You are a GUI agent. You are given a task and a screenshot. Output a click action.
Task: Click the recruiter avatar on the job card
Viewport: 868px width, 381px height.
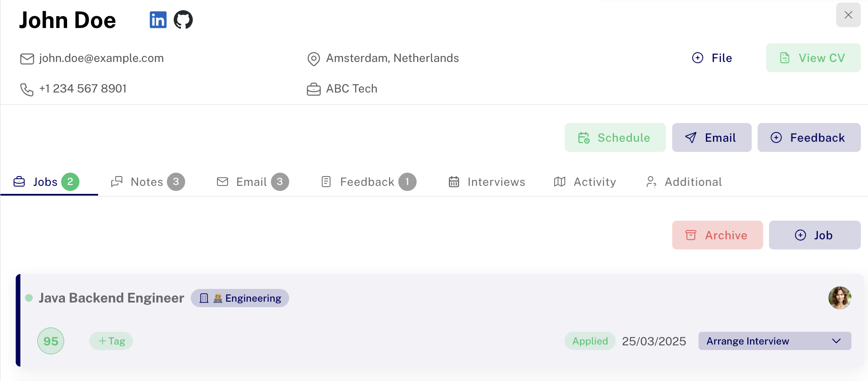pyautogui.click(x=840, y=298)
